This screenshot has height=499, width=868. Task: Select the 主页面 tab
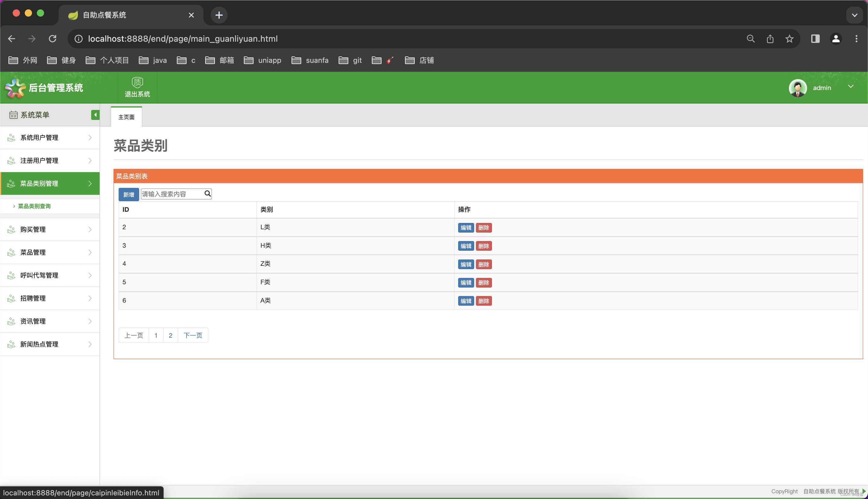click(126, 117)
